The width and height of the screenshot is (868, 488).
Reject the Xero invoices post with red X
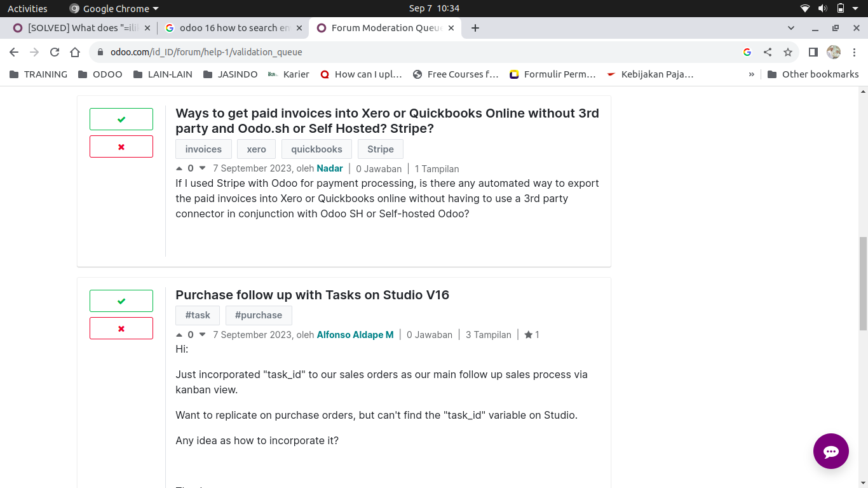point(121,147)
